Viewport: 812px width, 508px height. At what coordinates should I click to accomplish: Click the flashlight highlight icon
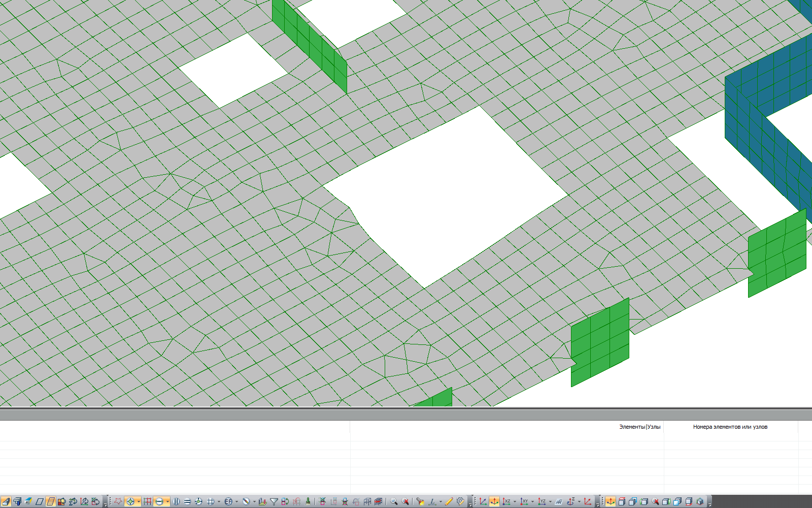[420, 501]
